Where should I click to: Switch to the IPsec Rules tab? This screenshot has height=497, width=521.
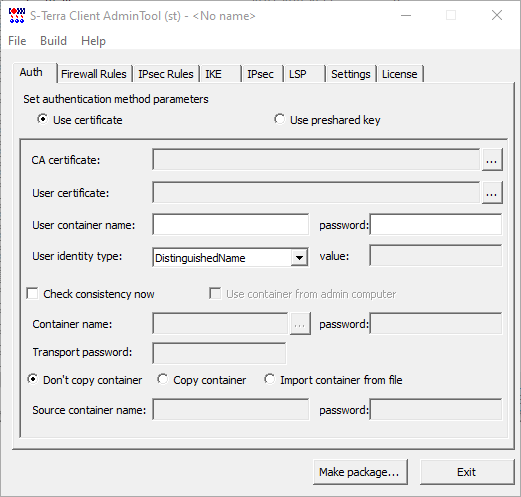point(166,74)
